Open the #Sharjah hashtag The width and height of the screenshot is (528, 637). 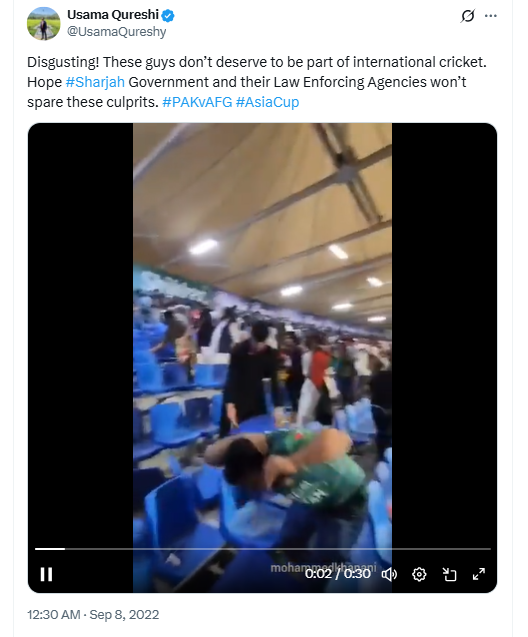click(95, 82)
